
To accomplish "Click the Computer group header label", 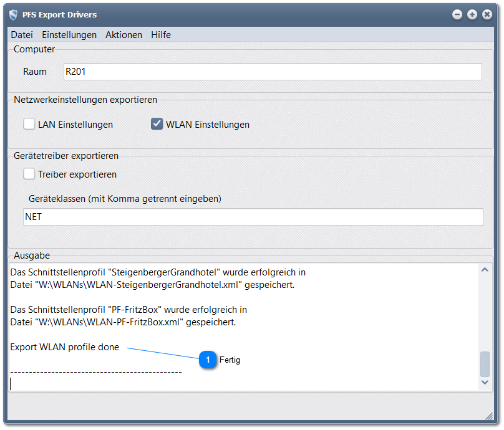I will coord(34,49).
